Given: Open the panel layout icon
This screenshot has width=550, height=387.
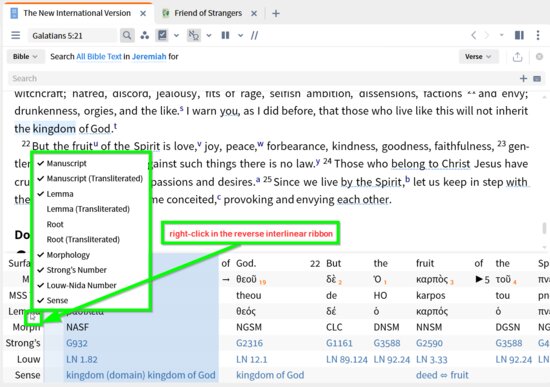Looking at the screenshot, I should pos(519,35).
